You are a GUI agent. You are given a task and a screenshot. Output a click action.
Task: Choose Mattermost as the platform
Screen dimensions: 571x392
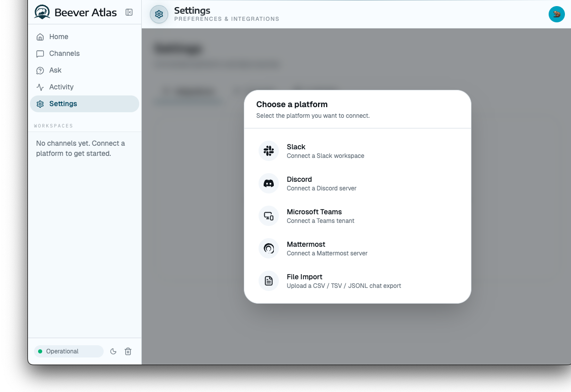pos(357,248)
